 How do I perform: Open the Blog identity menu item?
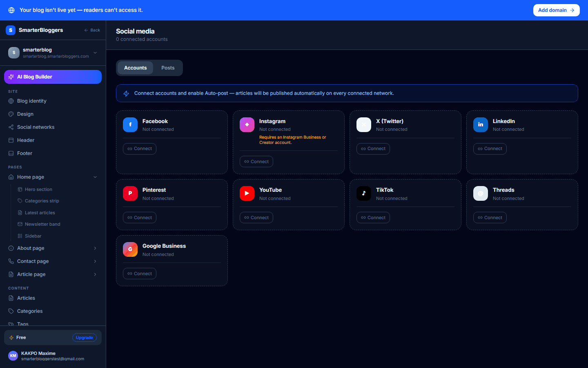click(53, 101)
